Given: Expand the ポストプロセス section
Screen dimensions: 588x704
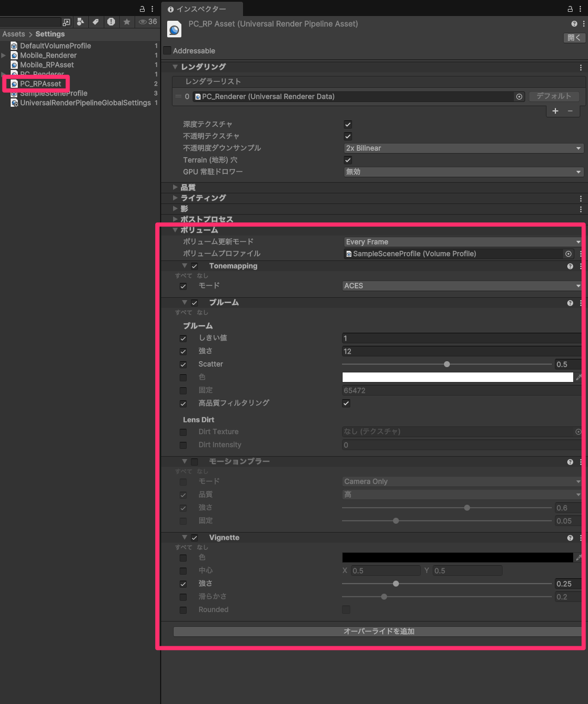Looking at the screenshot, I should tap(175, 219).
